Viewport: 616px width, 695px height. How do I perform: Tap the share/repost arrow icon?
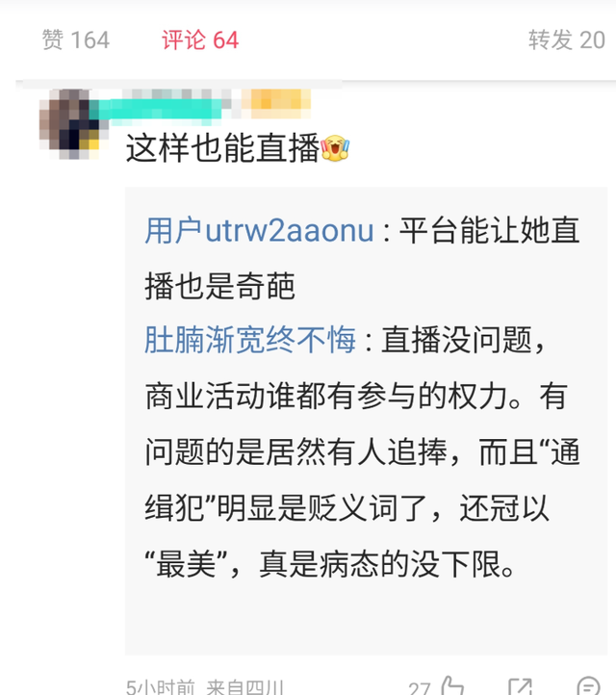click(520, 687)
